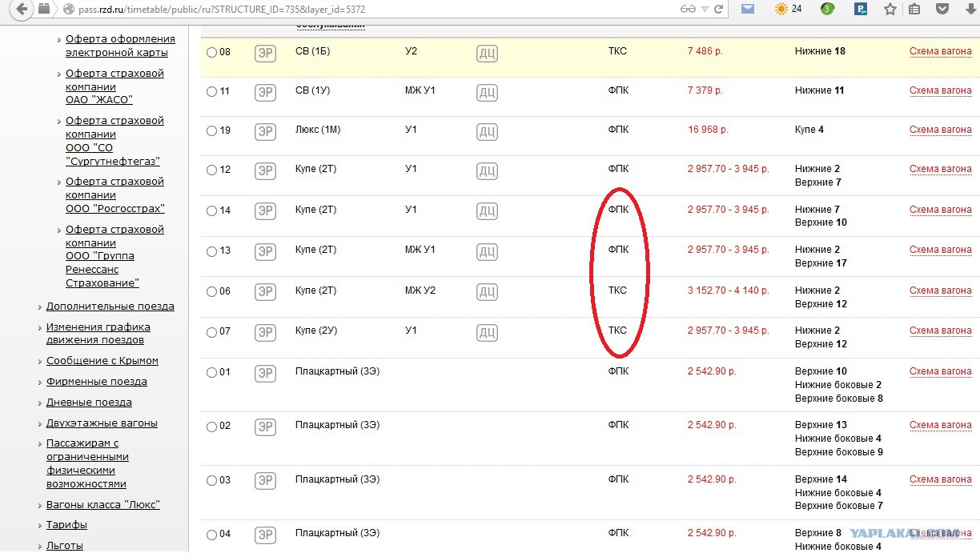Select wagon 06 radio button
The image size is (980, 557).
point(211,291)
